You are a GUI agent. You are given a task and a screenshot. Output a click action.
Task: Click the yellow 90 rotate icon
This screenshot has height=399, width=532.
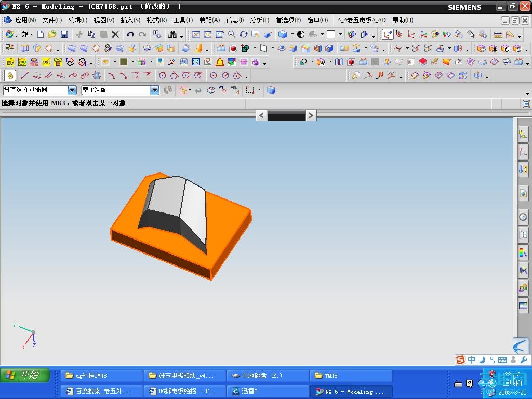[22, 62]
